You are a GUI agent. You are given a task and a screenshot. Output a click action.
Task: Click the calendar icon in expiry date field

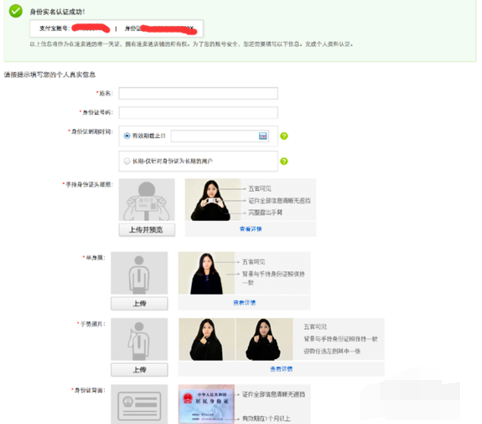tap(263, 136)
